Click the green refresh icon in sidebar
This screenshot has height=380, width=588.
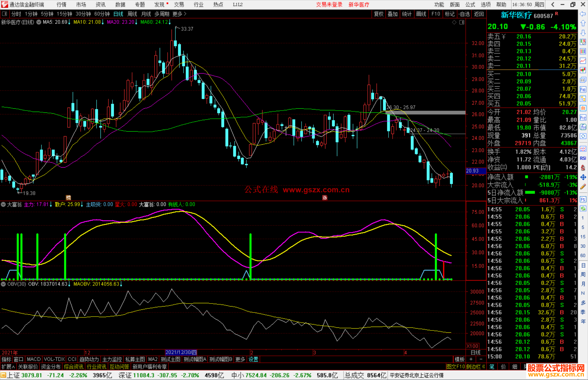tap(583, 209)
